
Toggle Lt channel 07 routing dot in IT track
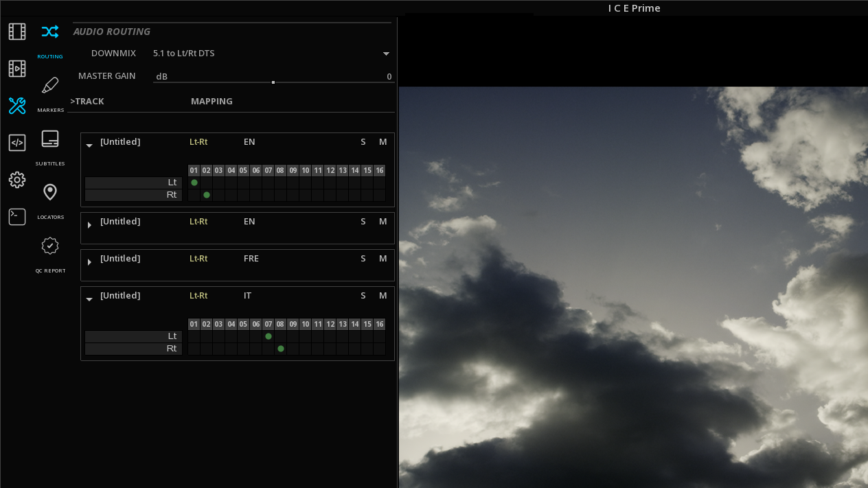pyautogui.click(x=269, y=336)
